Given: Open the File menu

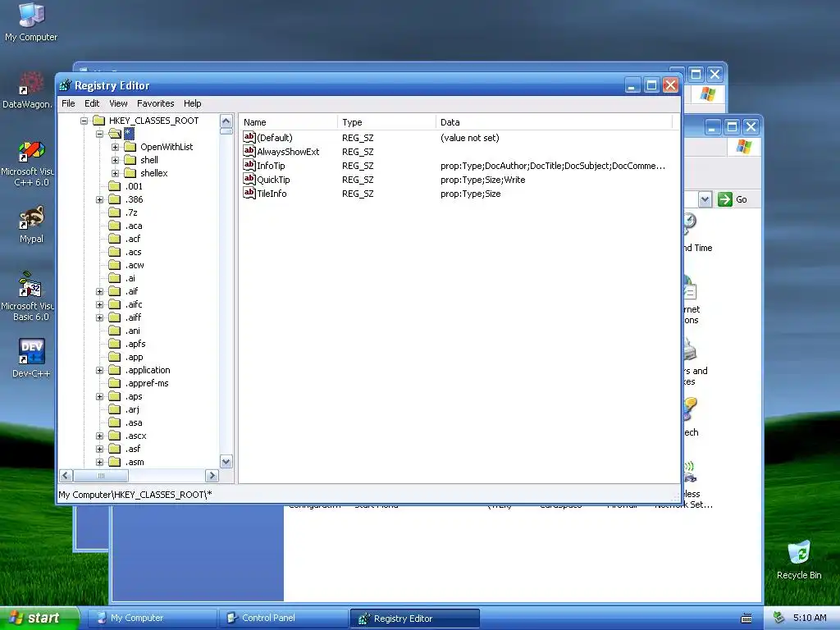Looking at the screenshot, I should [68, 103].
